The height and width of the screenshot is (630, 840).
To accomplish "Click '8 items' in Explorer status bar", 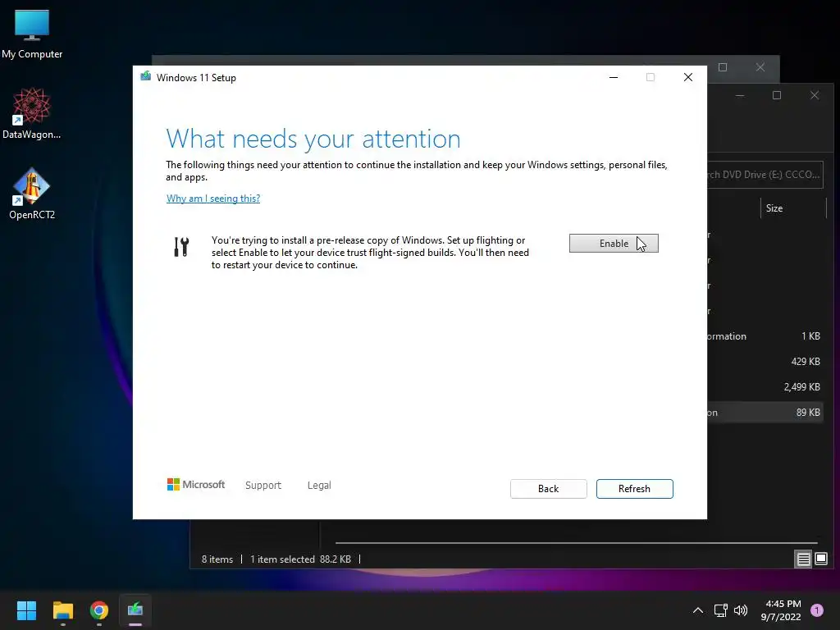I will click(x=217, y=559).
